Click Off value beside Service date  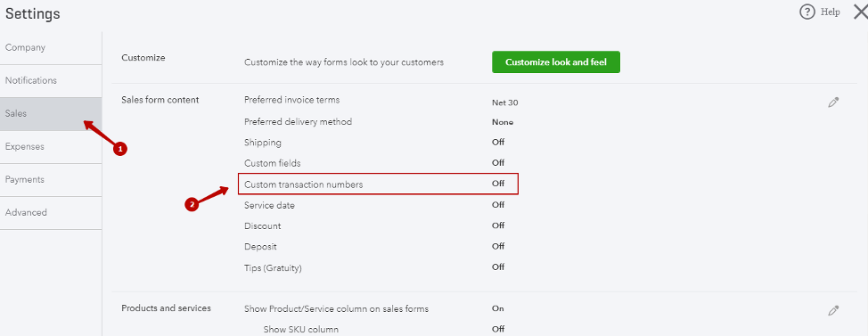(x=498, y=205)
